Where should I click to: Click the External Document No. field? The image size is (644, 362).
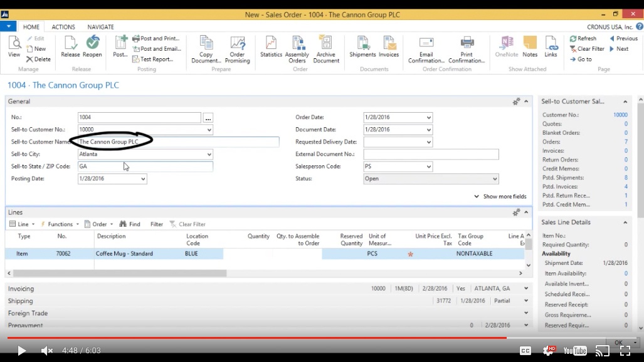click(x=431, y=154)
